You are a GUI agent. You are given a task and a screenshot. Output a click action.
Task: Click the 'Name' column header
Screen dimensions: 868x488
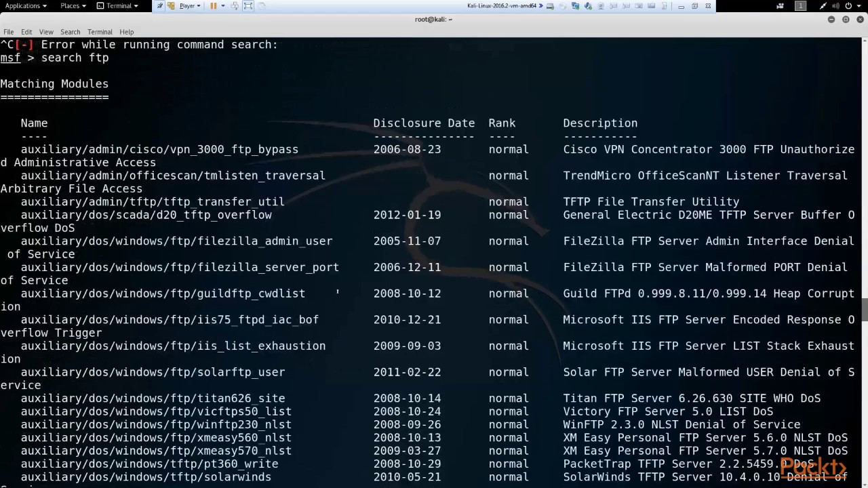[34, 123]
